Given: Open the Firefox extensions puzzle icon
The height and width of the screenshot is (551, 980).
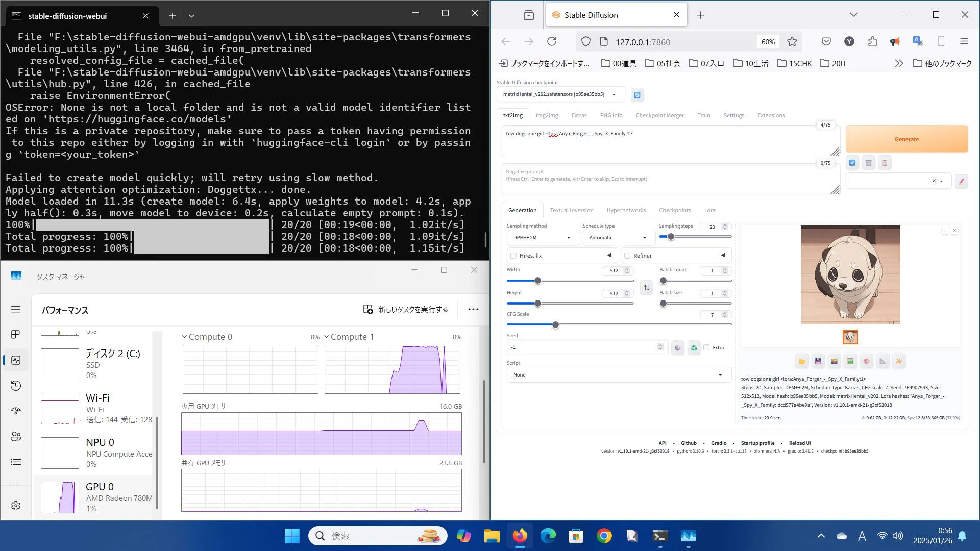Looking at the screenshot, I should point(872,42).
